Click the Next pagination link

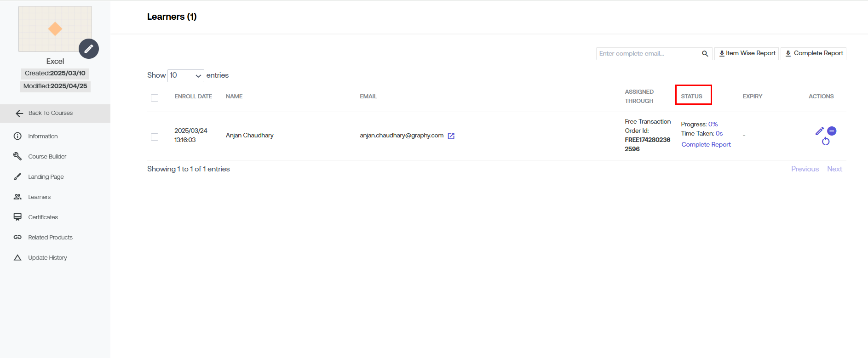pyautogui.click(x=834, y=169)
